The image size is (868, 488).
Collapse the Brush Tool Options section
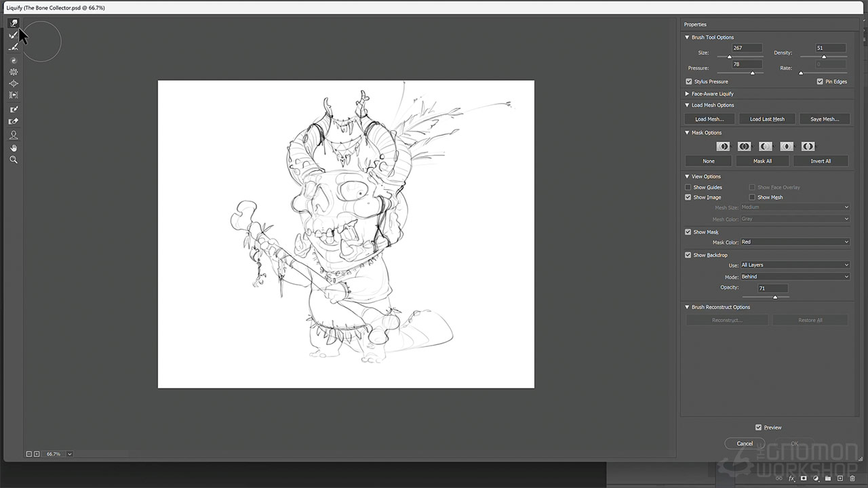[687, 37]
